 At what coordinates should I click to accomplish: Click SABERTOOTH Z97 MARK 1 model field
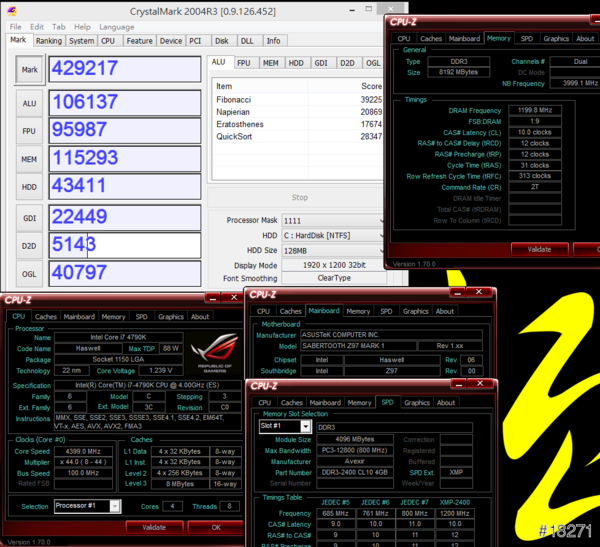[x=359, y=346]
